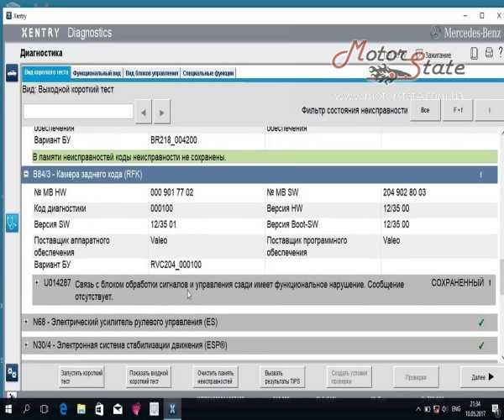Click the search input field

pyautogui.click(x=78, y=112)
